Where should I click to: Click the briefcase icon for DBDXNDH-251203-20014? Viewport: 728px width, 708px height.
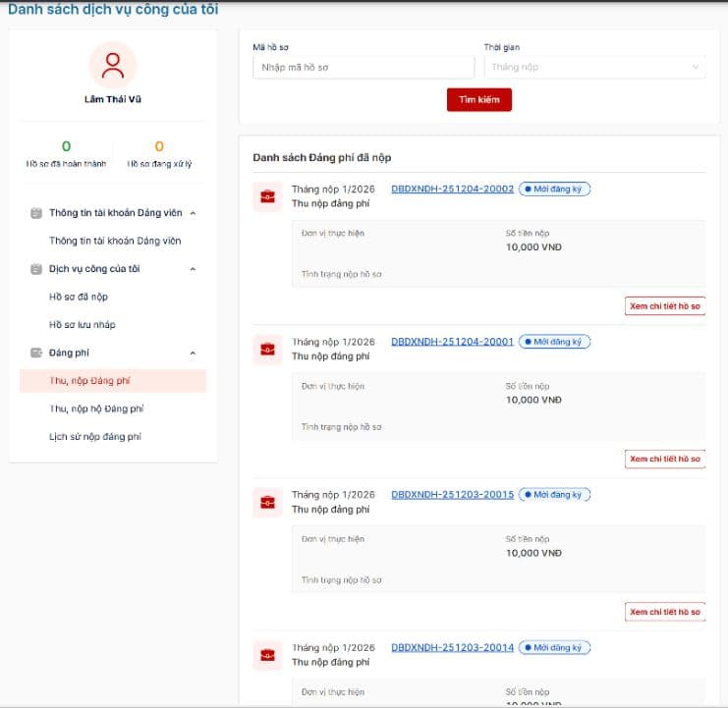click(x=267, y=655)
